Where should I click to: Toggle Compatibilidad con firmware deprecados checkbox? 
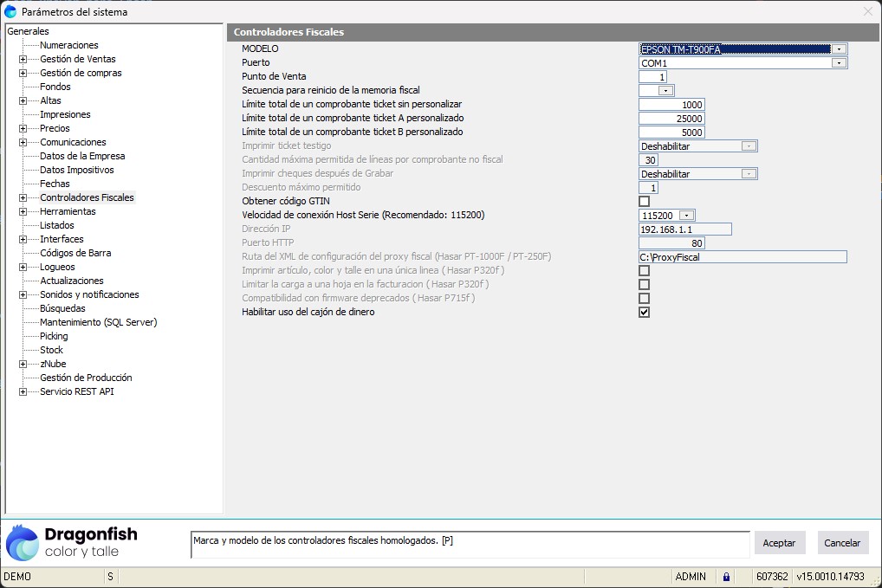(644, 299)
